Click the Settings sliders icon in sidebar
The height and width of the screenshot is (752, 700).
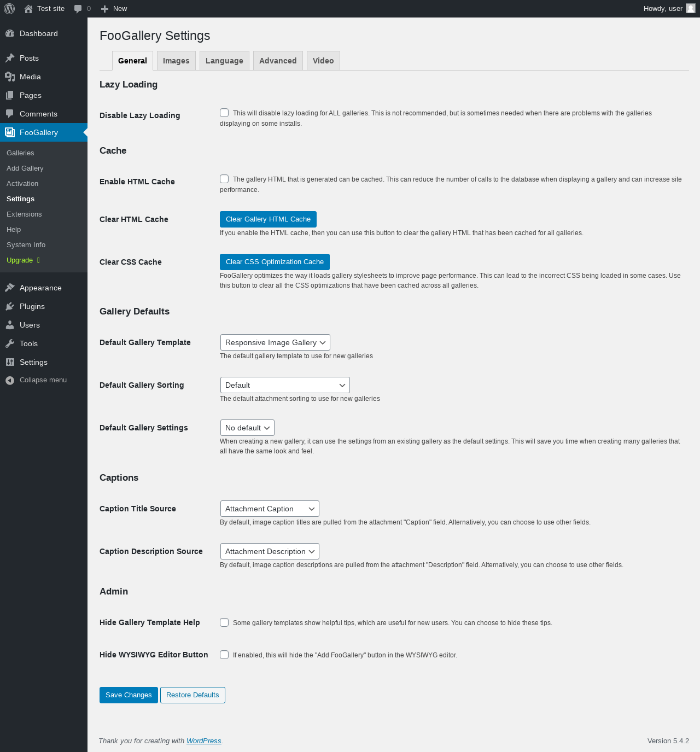[x=10, y=362]
